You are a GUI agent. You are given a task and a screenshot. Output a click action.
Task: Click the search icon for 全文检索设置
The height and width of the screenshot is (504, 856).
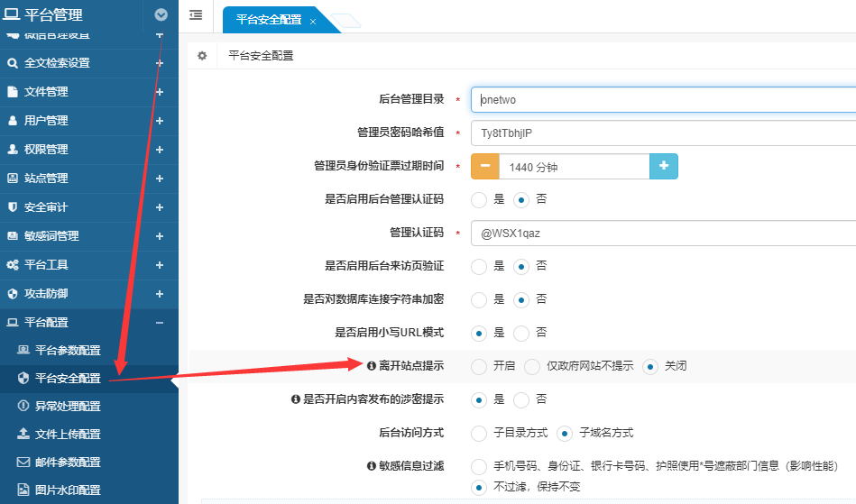click(x=13, y=63)
